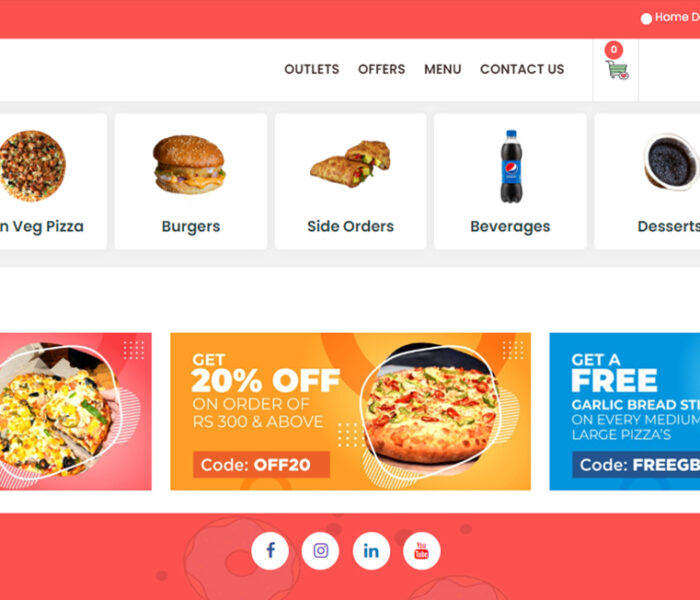Open the Contact Us page link
This screenshot has height=600, width=700.
click(522, 69)
